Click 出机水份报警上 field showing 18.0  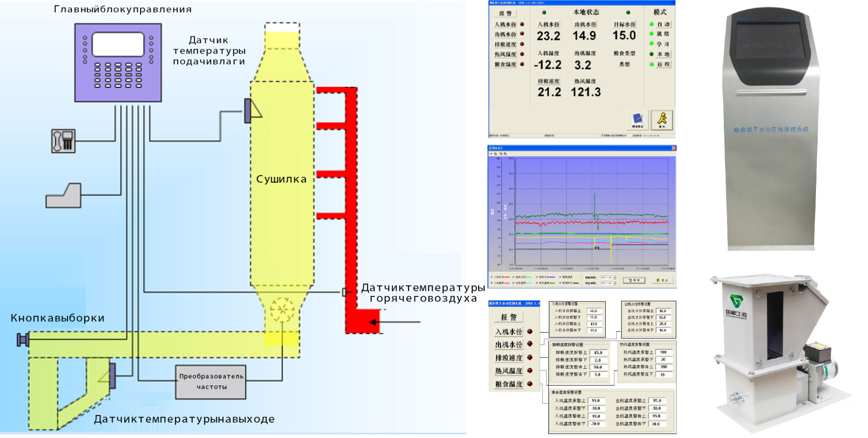pos(664,311)
